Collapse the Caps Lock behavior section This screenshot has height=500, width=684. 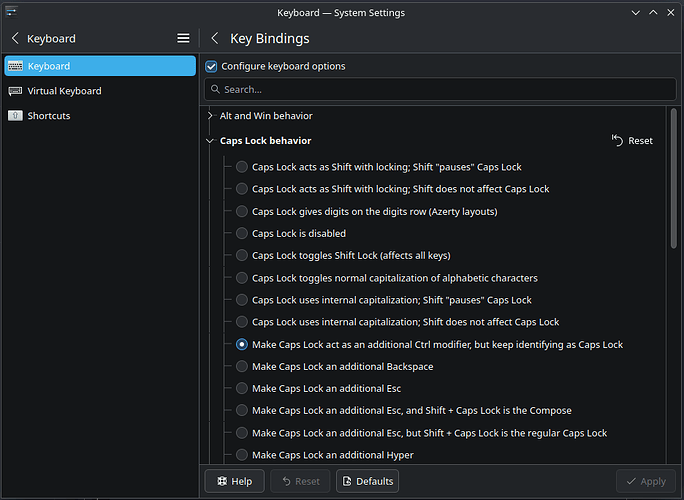click(x=210, y=141)
